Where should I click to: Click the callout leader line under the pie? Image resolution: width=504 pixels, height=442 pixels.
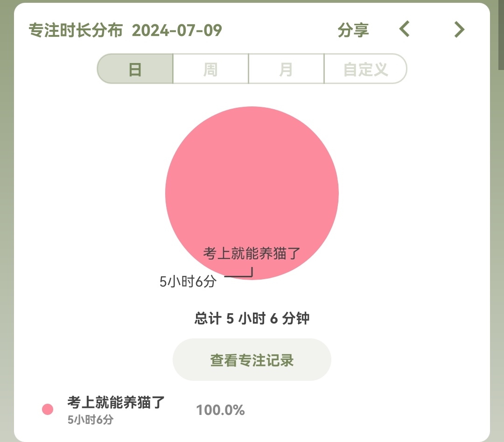click(238, 276)
